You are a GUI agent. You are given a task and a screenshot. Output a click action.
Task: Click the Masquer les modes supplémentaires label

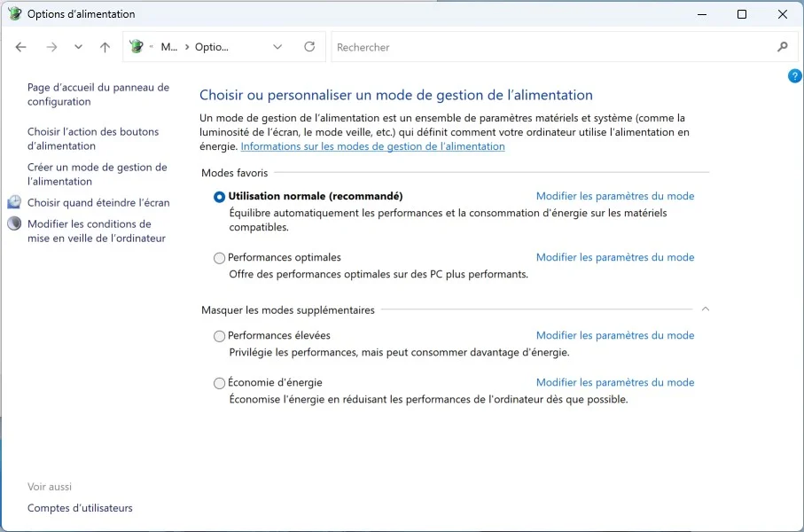pos(288,309)
